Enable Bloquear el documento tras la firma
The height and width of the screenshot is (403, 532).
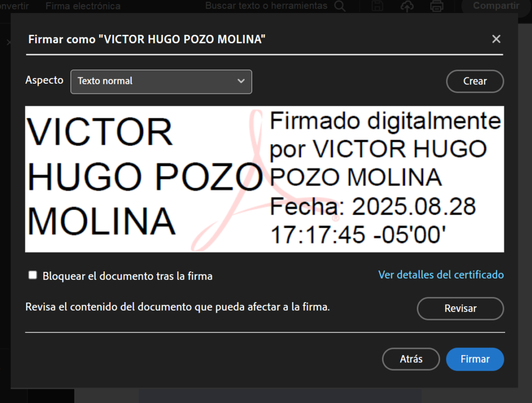33,275
